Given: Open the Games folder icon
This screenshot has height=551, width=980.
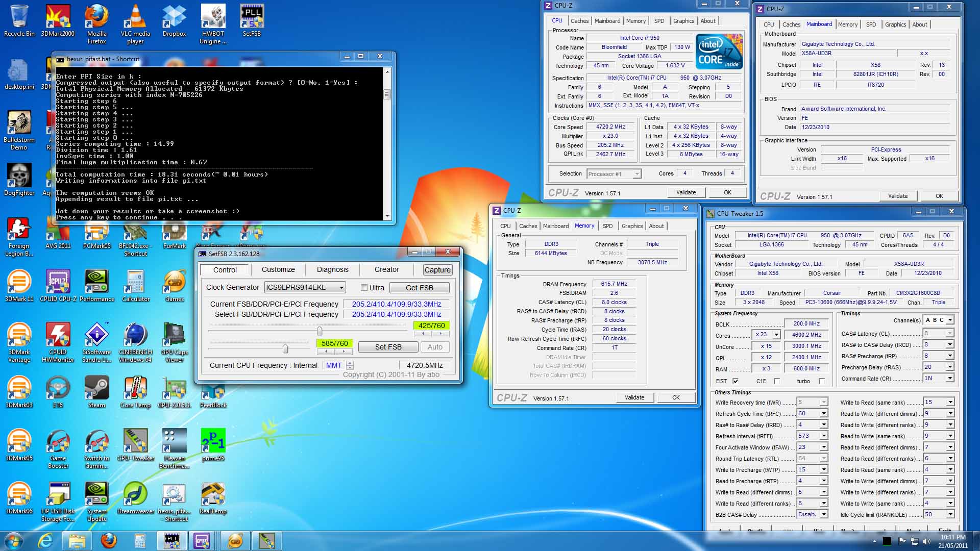Looking at the screenshot, I should pyautogui.click(x=174, y=286).
